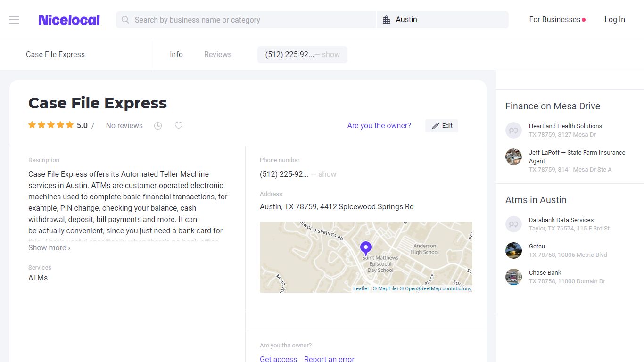Click the ATMs service entry
Screen dimensions: 644x362
coord(38,278)
